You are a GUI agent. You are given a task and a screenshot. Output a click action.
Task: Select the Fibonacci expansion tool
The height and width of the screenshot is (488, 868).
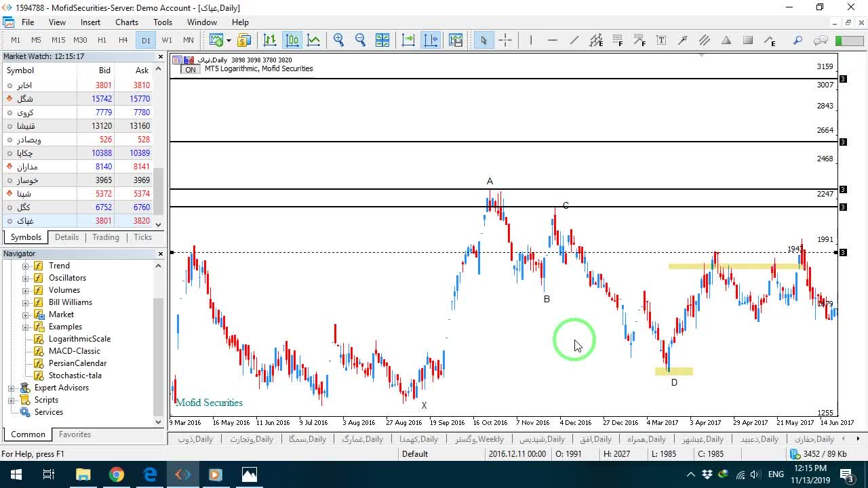(639, 40)
